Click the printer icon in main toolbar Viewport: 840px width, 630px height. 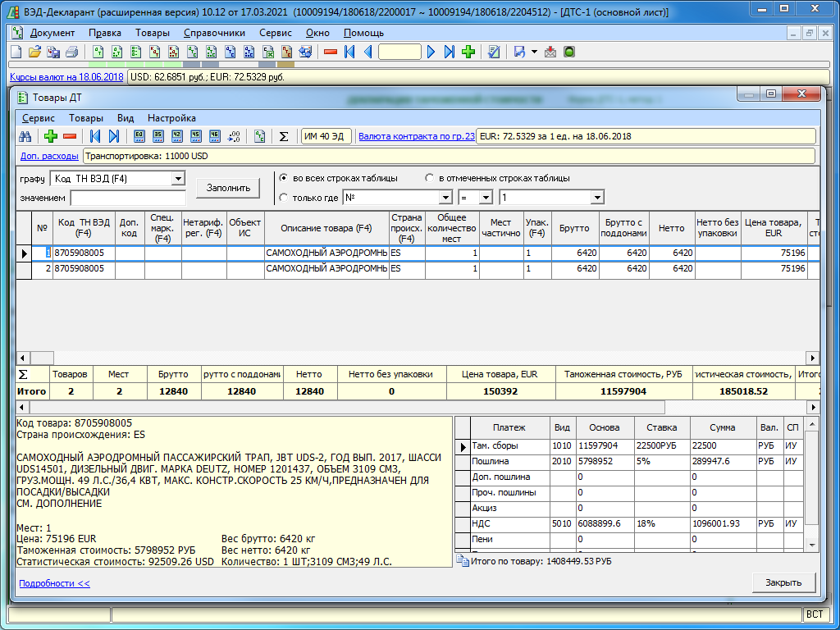72,52
